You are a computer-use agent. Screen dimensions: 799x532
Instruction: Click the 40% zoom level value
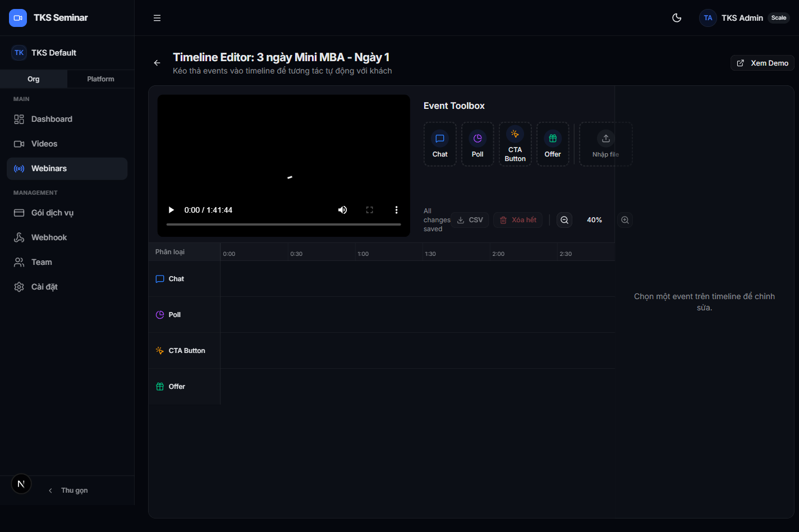pyautogui.click(x=595, y=220)
